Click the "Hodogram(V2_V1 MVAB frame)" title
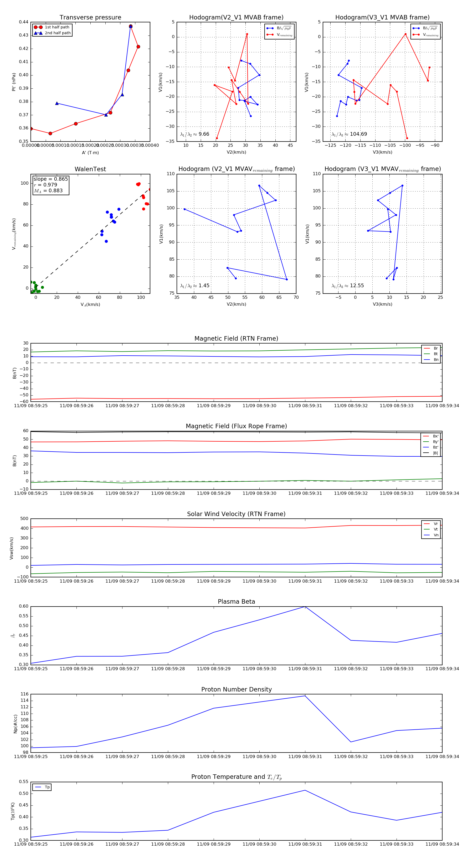473x868 pixels. click(236, 18)
